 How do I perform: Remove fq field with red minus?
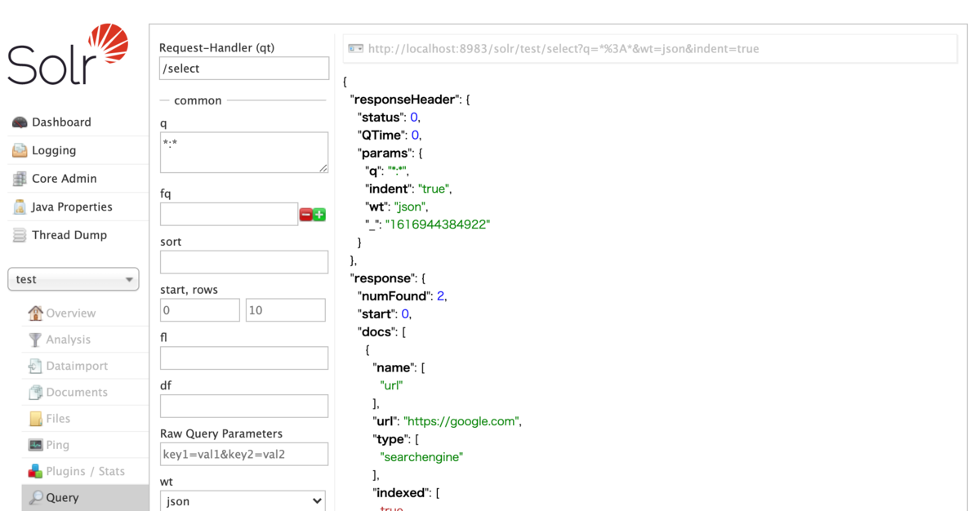(306, 215)
